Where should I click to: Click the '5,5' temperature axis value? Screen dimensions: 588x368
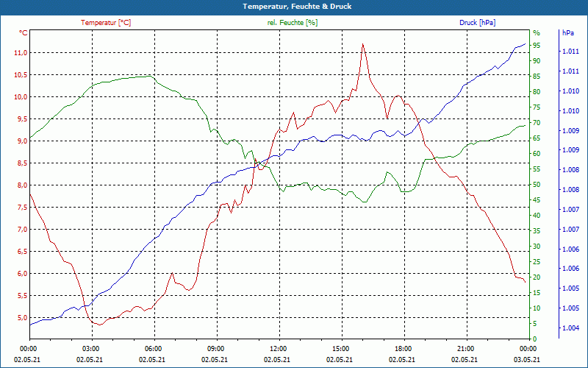click(x=22, y=296)
